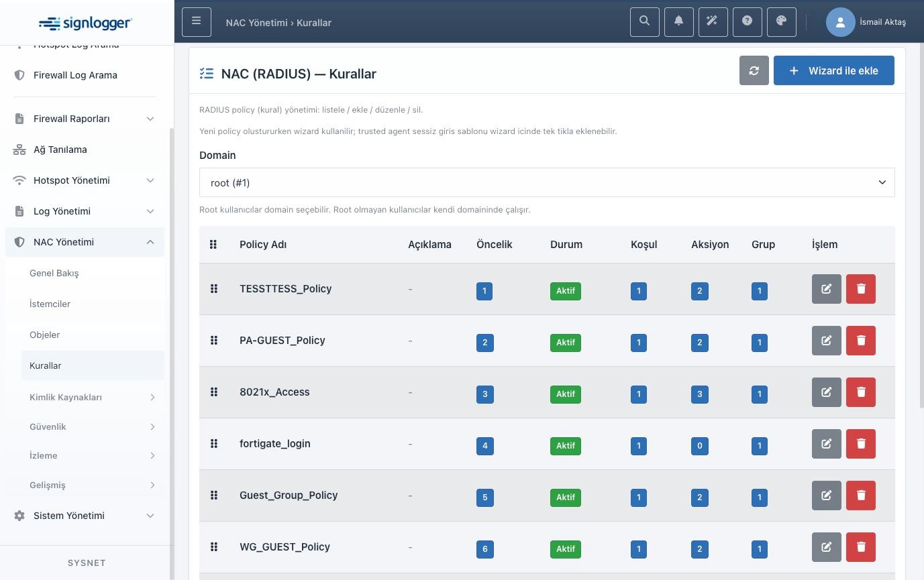The width and height of the screenshot is (924, 580).
Task: Click the Guest_Group_Policy name
Action: pyautogui.click(x=289, y=496)
